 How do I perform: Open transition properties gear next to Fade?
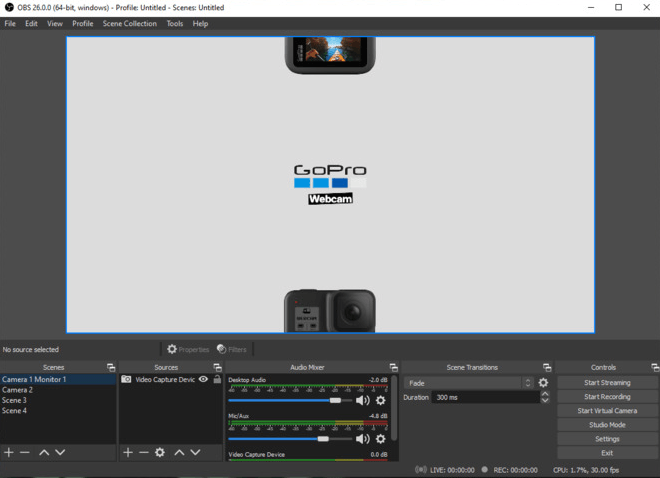pyautogui.click(x=543, y=383)
